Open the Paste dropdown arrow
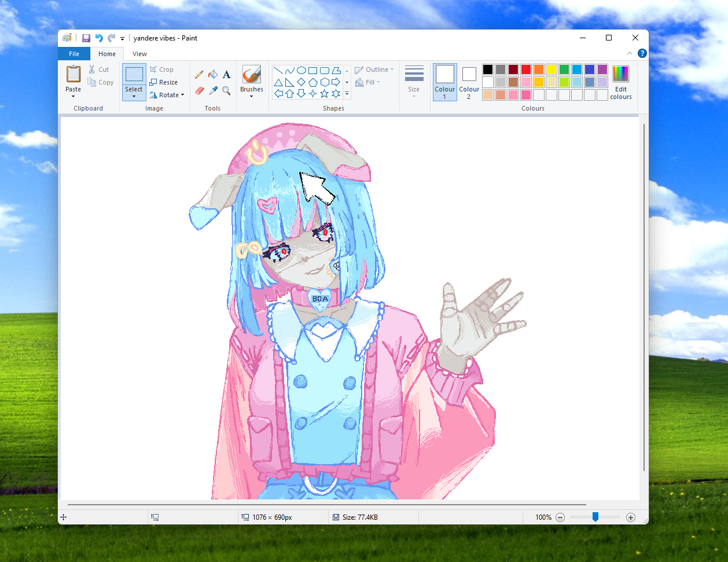 (x=73, y=96)
